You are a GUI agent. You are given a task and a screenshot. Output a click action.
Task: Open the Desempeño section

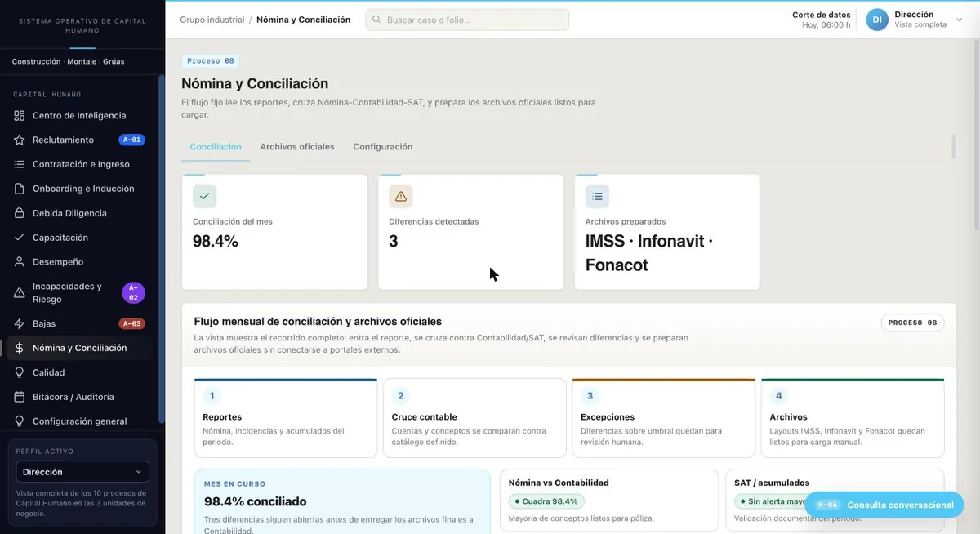pyautogui.click(x=79, y=263)
